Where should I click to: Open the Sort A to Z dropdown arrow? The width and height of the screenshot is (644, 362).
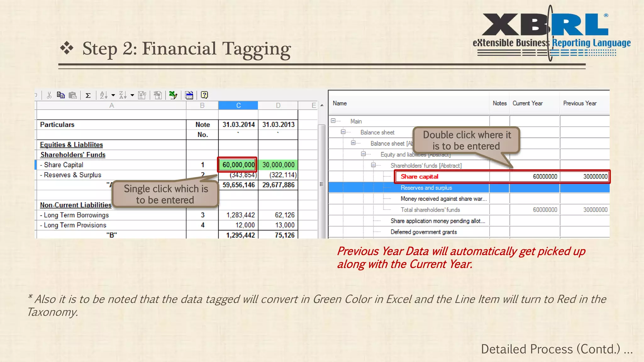coord(113,95)
